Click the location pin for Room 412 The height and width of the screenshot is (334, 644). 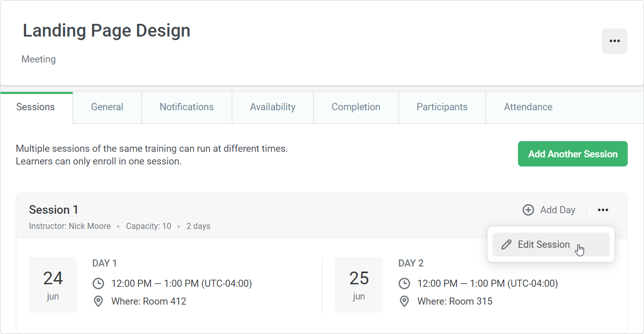click(x=99, y=302)
